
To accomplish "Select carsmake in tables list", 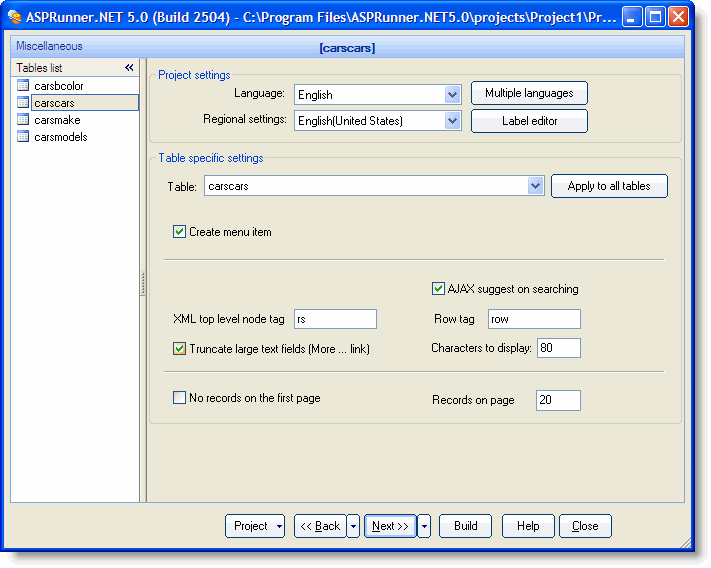I will pos(57,120).
